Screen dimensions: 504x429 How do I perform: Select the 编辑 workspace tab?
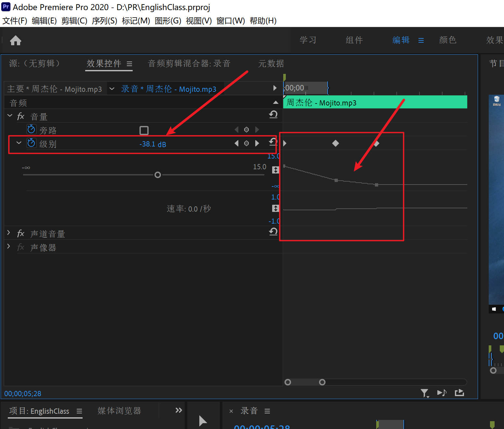point(401,40)
